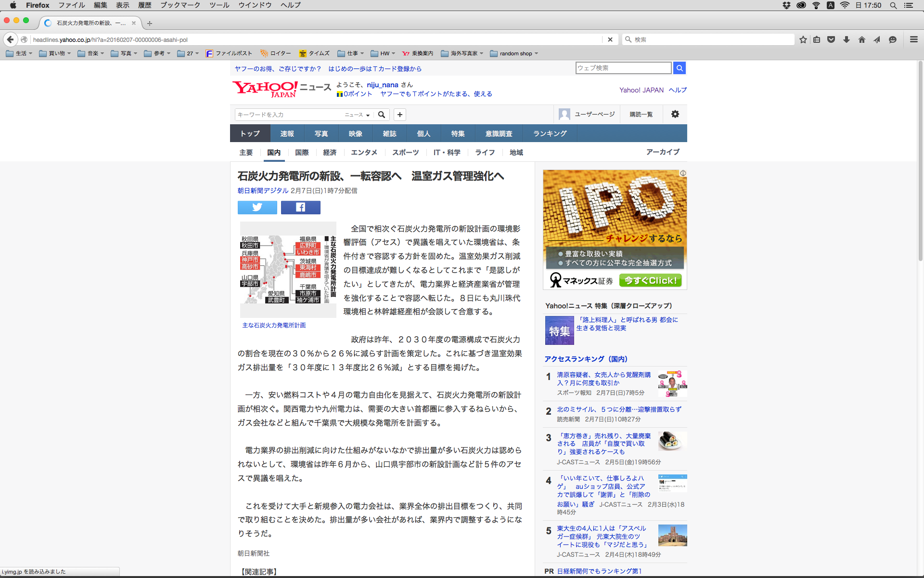Click the coal power plant map thumbnail
Image resolution: width=924 pixels, height=578 pixels.
coord(288,269)
